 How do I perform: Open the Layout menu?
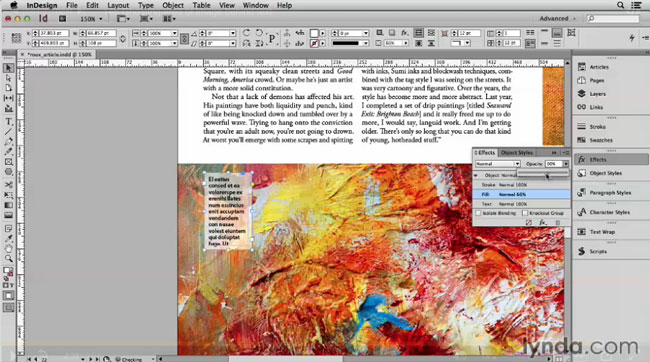coord(118,5)
